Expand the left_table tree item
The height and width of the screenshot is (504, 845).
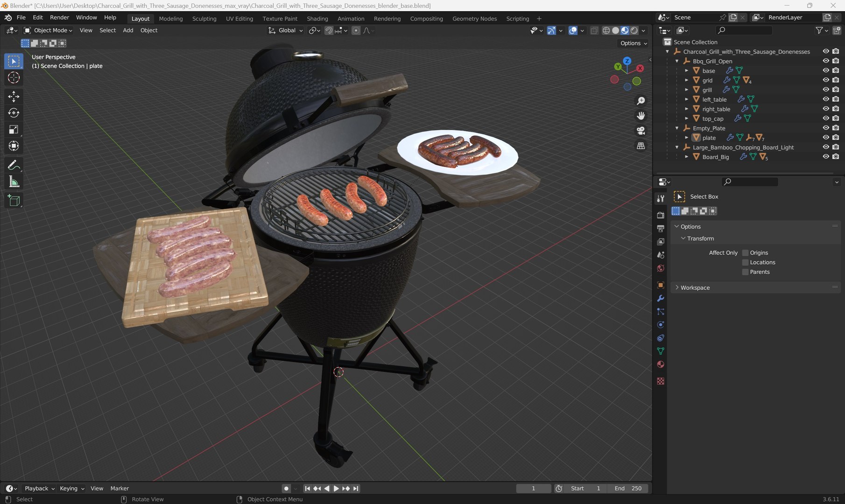tap(686, 99)
